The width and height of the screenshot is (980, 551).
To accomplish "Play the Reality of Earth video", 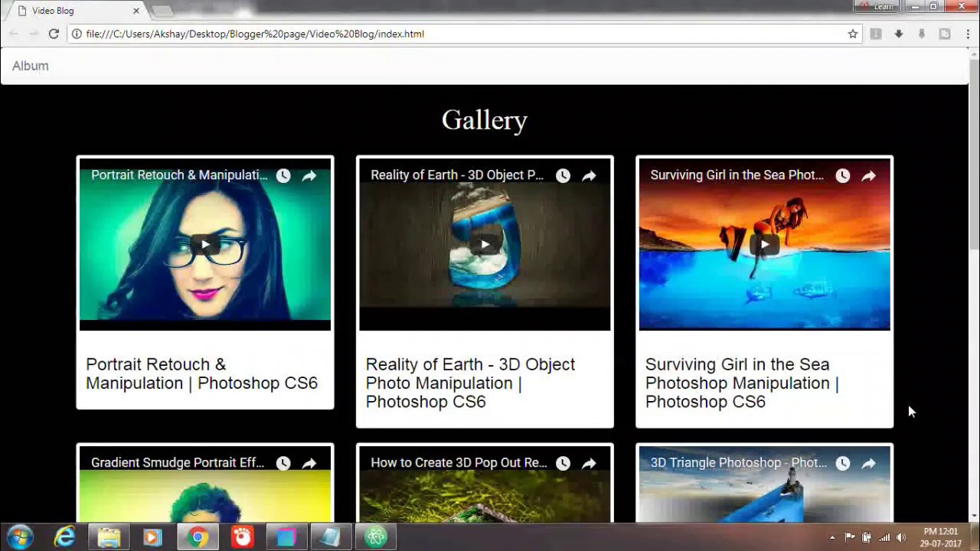I will [x=485, y=245].
